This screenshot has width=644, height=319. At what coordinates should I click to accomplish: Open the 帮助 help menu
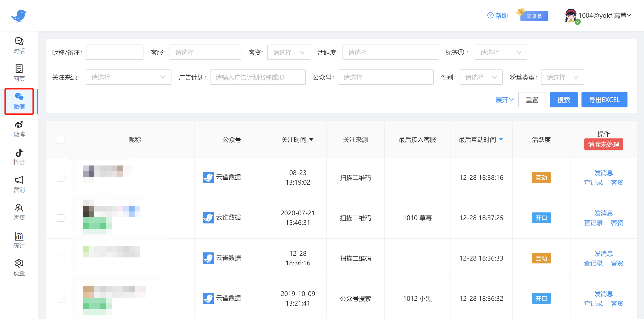click(x=497, y=16)
